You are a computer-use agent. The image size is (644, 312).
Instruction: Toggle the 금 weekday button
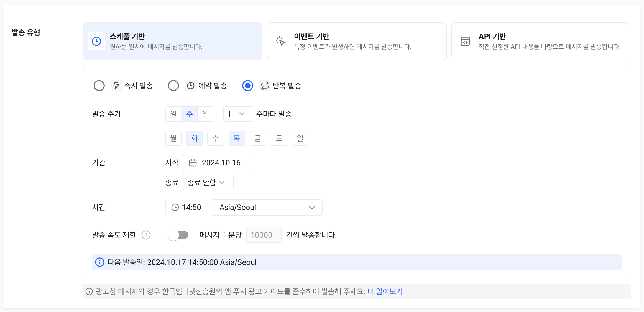click(258, 138)
